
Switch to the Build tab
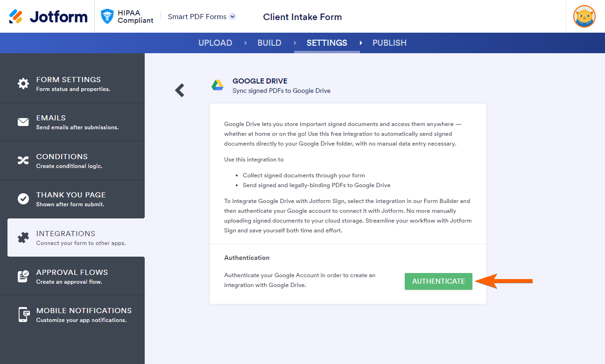(269, 43)
